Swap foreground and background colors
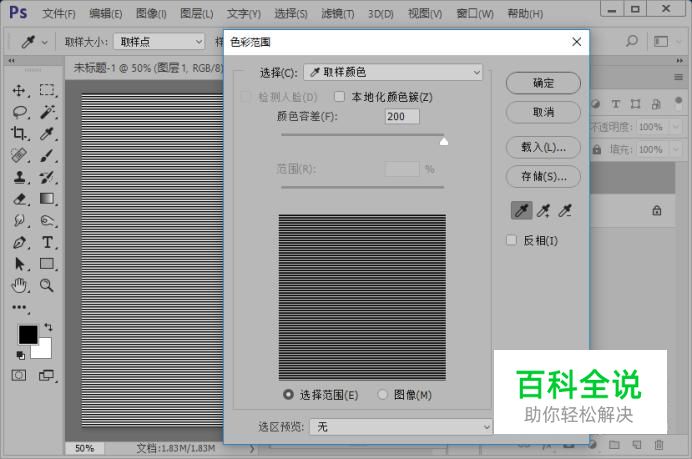 pos(48,327)
